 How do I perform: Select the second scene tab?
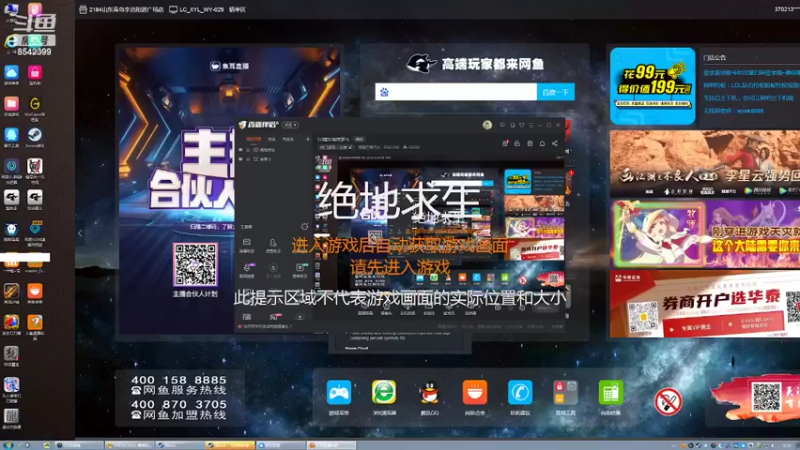[271, 139]
